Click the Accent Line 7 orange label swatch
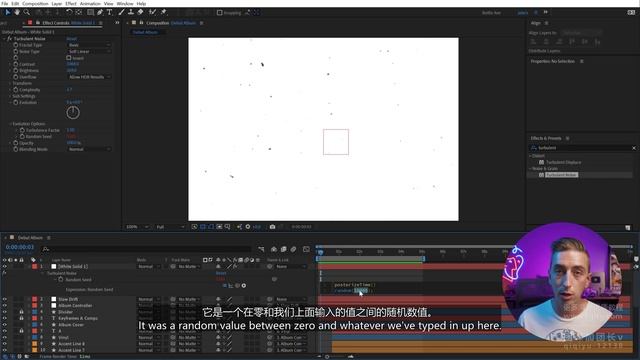The width and height of the screenshot is (640, 360). click(35, 350)
